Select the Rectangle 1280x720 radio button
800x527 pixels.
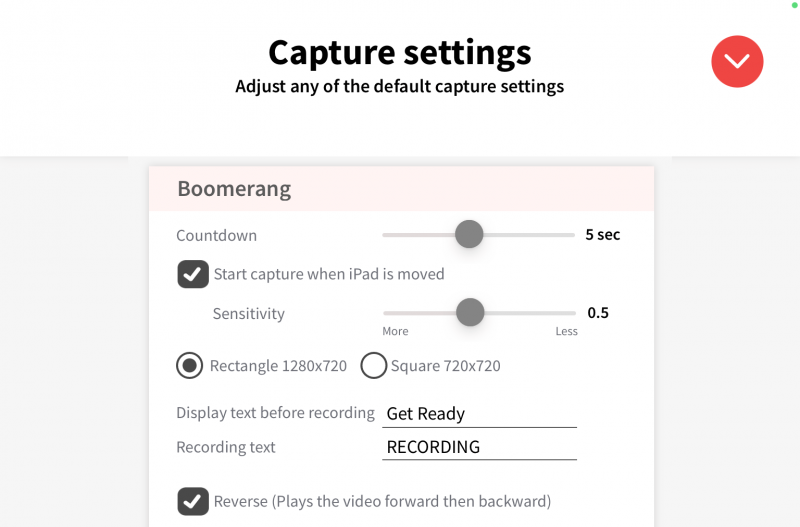click(x=189, y=365)
